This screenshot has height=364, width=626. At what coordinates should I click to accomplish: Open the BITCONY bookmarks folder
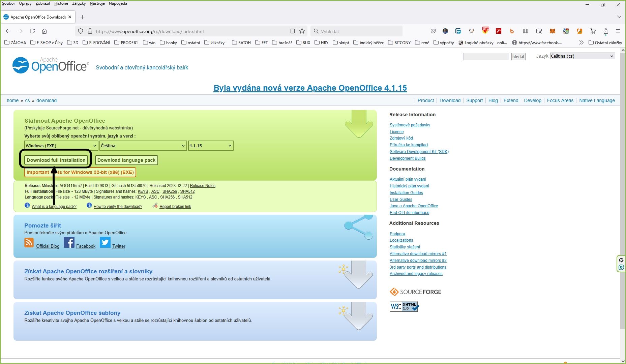point(399,42)
